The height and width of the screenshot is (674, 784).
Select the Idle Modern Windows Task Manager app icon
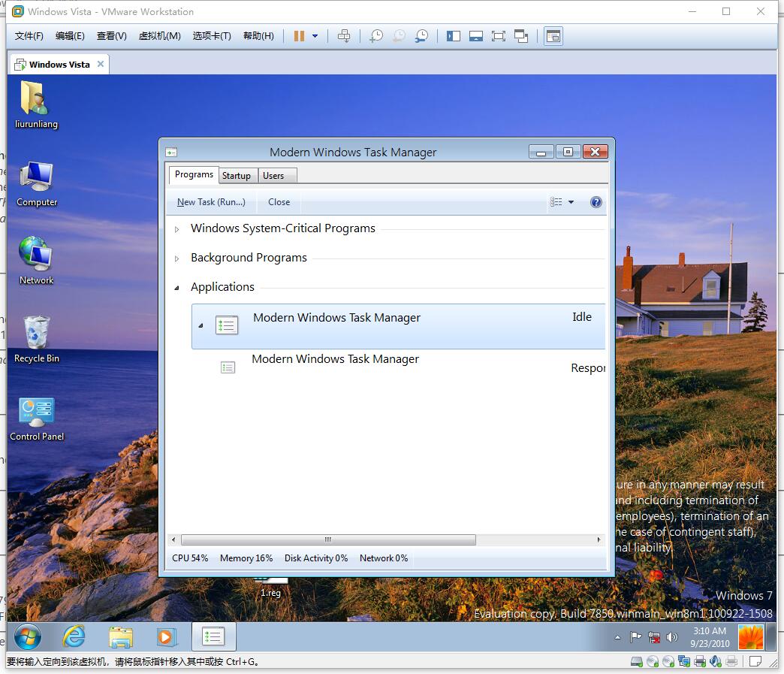pyautogui.click(x=227, y=325)
